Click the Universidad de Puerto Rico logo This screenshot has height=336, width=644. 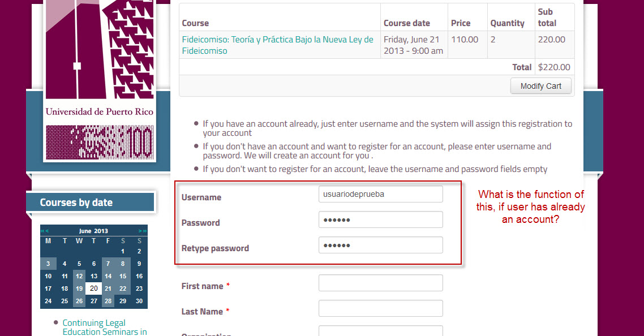point(100,79)
